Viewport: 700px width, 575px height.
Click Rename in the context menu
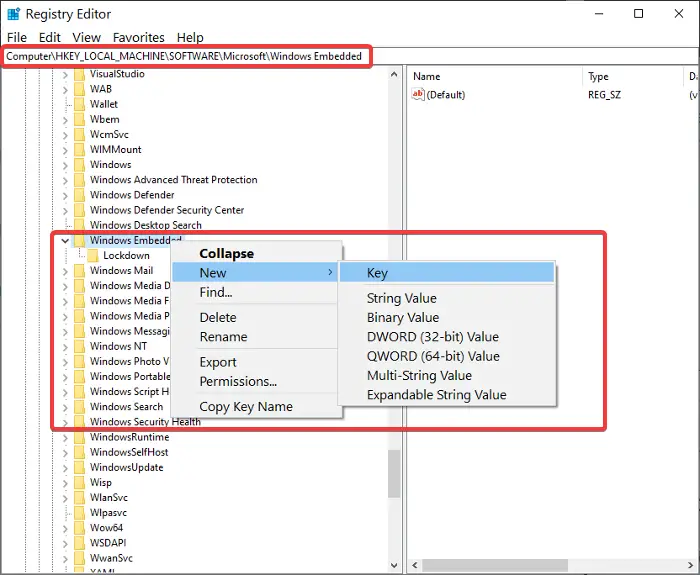257,337
